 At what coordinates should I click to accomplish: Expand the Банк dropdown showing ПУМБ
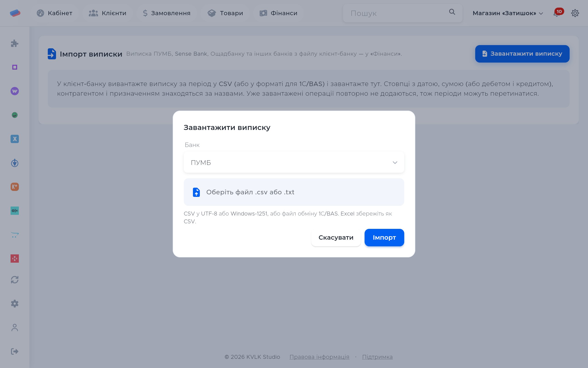point(294,162)
